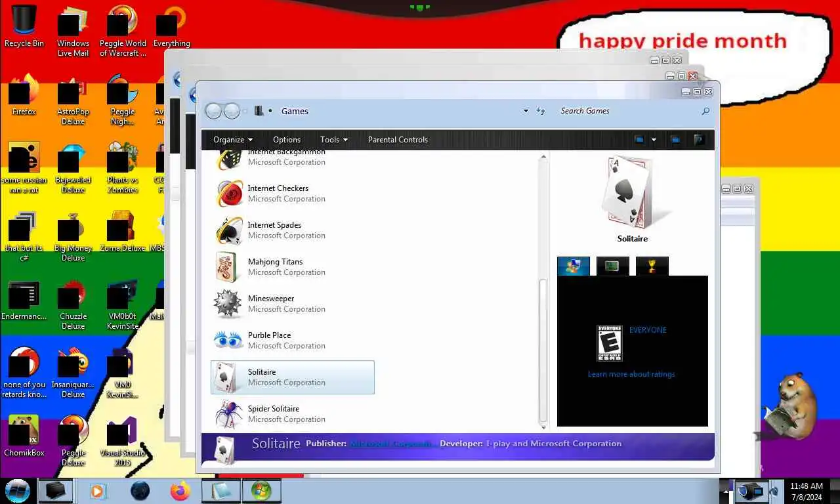
Task: Switch to the trophy statistics tab
Action: 652,266
